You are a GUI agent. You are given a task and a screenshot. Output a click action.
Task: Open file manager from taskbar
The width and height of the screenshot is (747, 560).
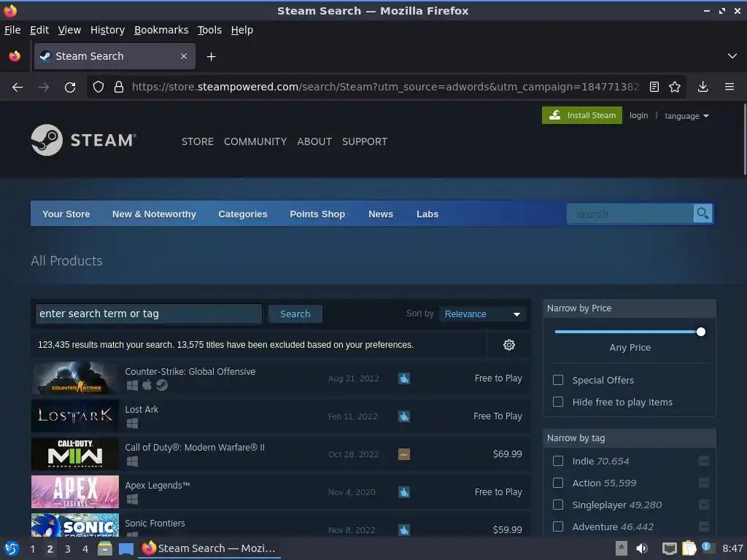[x=105, y=548]
